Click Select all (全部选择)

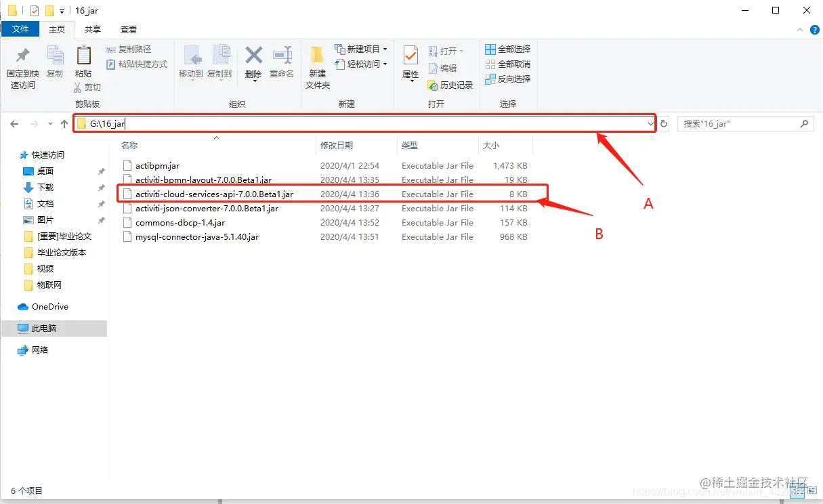508,49
